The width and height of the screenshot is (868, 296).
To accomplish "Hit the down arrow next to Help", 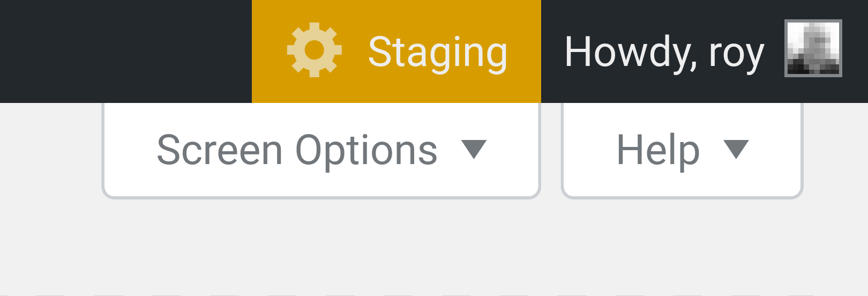I will coord(736,149).
